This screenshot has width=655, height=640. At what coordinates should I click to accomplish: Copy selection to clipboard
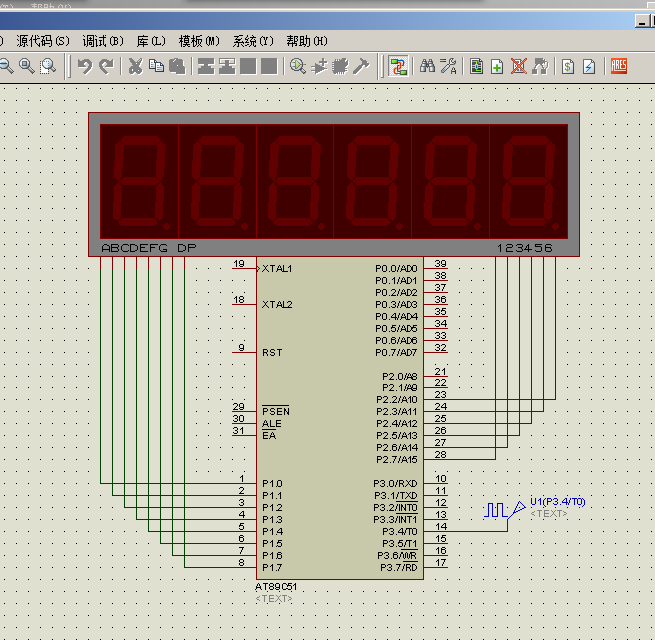point(157,66)
